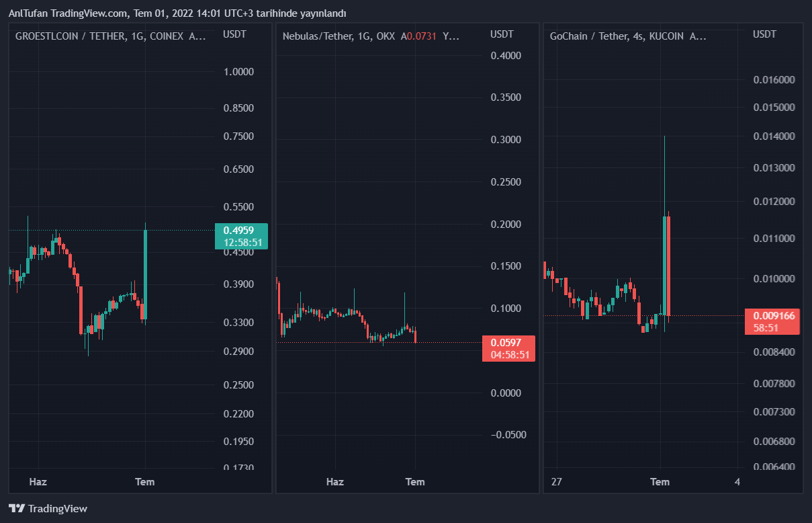Click the 0.016000 price level on GoChain axis

pos(774,80)
